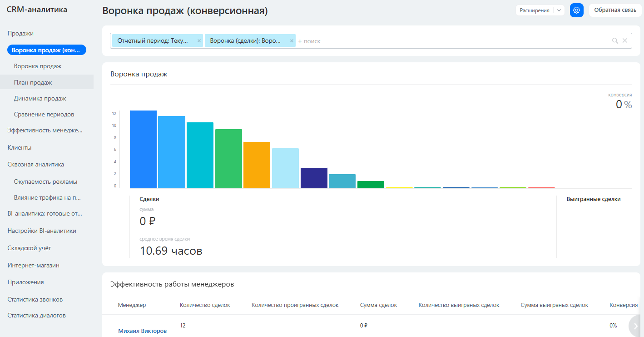Open the План продаж menu item

point(33,82)
